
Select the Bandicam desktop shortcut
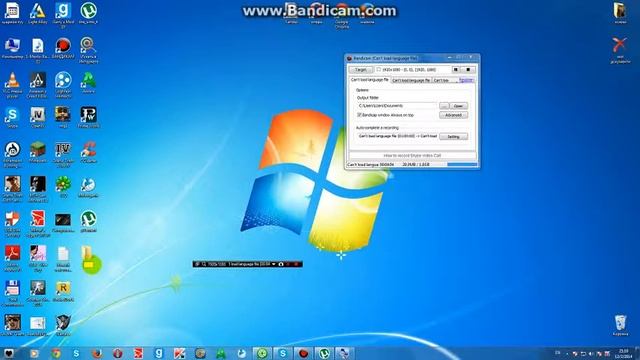[x=63, y=48]
